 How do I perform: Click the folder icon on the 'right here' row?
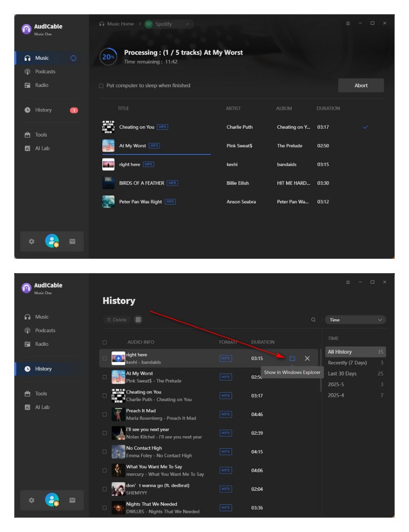(x=292, y=359)
